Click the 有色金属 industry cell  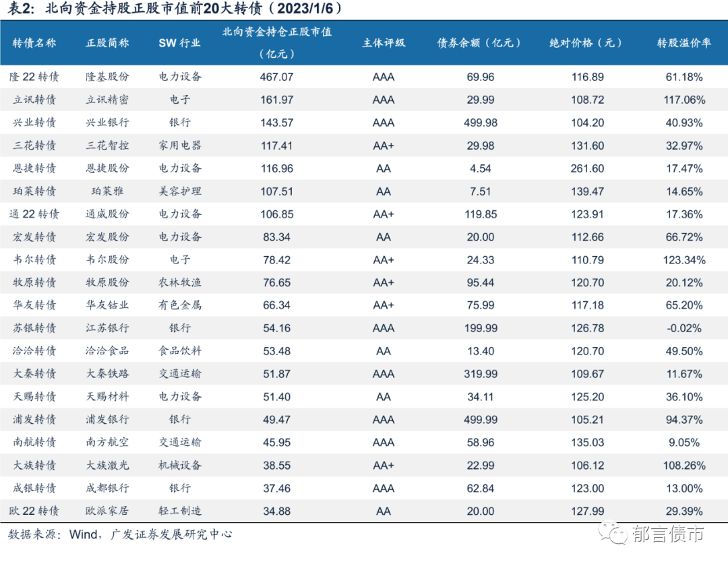pyautogui.click(x=180, y=305)
